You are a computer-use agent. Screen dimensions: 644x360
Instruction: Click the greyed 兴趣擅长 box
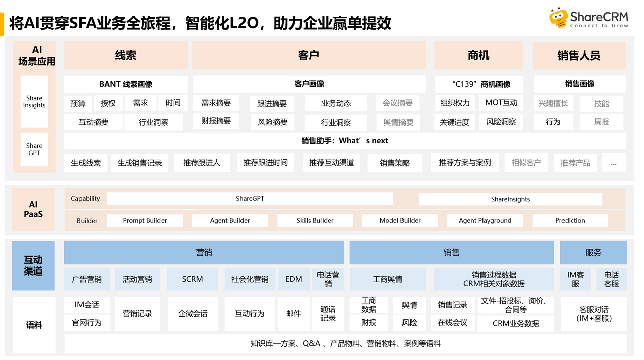pyautogui.click(x=553, y=103)
